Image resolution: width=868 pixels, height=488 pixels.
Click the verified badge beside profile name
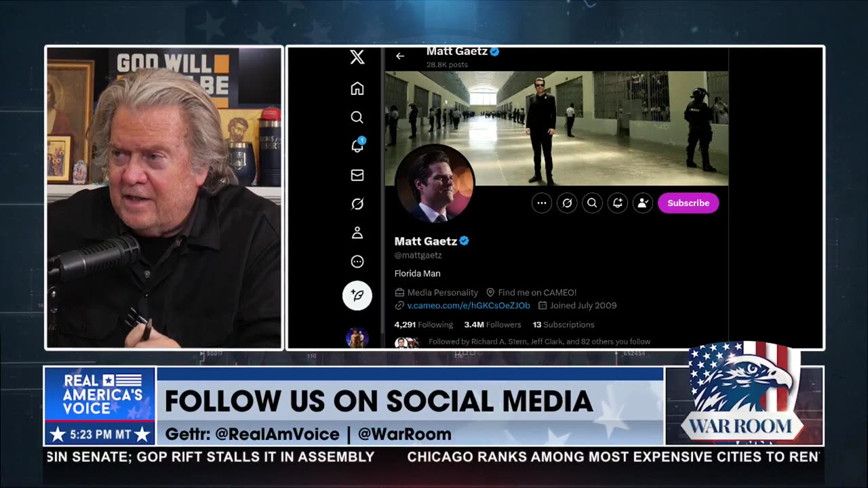(465, 241)
